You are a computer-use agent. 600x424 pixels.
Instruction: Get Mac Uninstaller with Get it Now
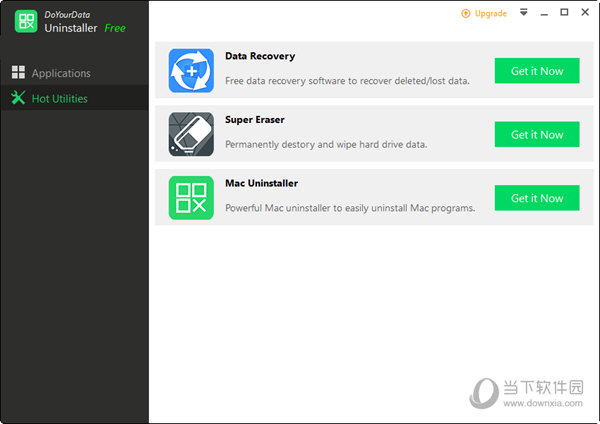tap(537, 198)
